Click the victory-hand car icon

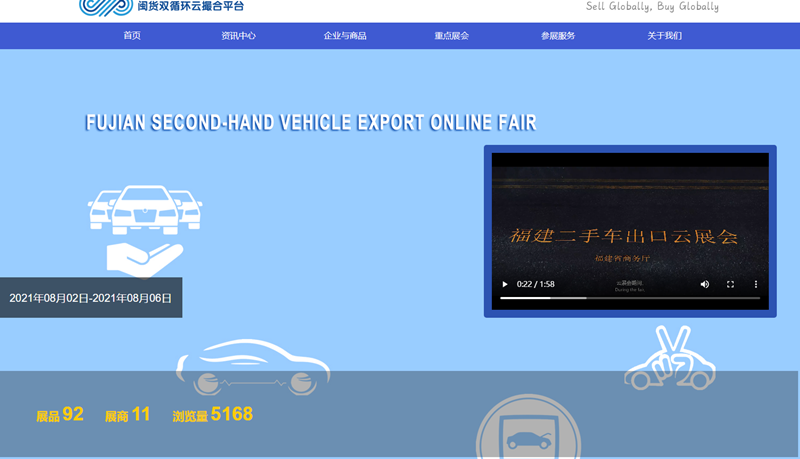(670, 358)
